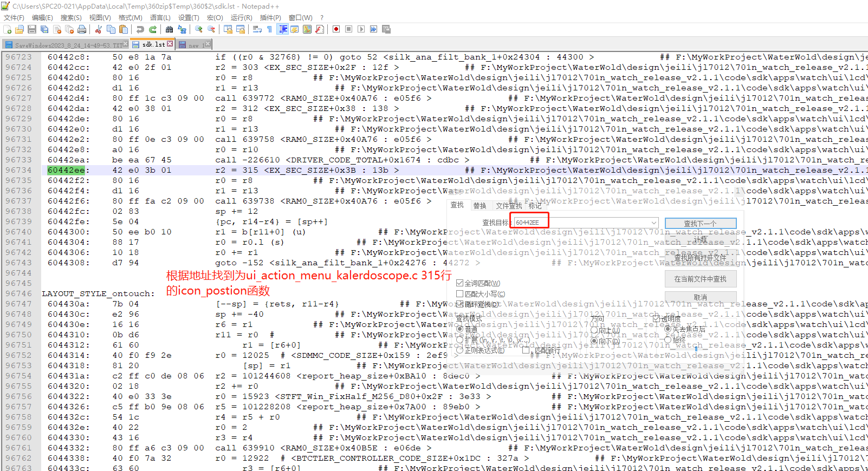Paste using the clipboard toolbar icon
This screenshot has width=868, height=471.
[124, 29]
